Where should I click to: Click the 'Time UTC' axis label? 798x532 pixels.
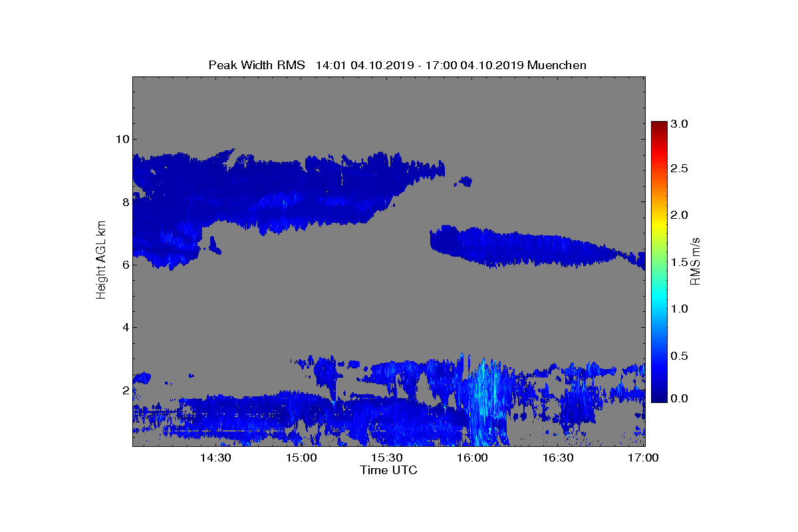tap(389, 470)
